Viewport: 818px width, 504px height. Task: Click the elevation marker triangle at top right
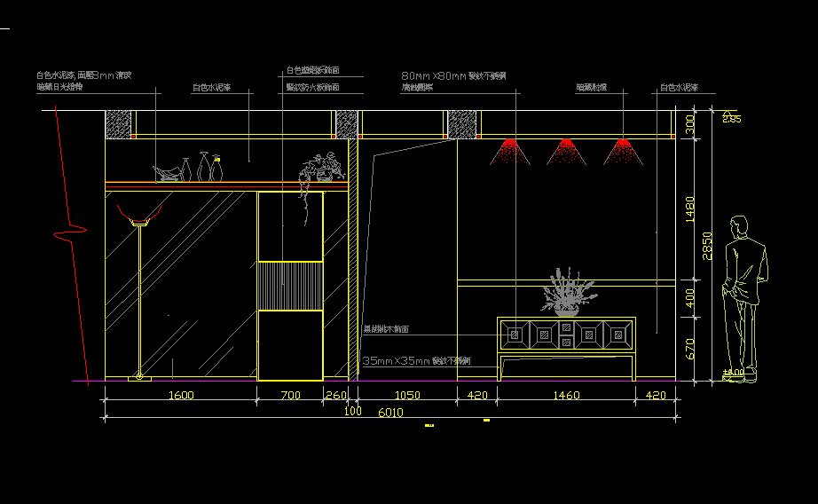(730, 117)
